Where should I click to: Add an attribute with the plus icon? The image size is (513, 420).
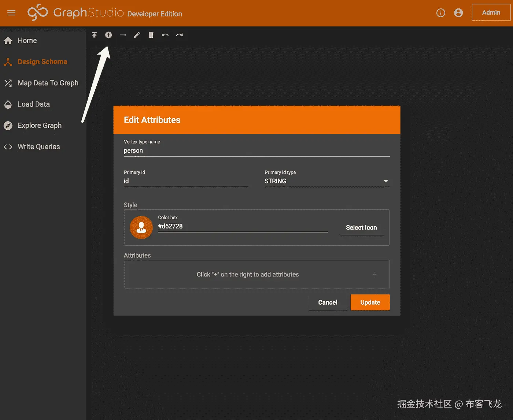pyautogui.click(x=375, y=275)
